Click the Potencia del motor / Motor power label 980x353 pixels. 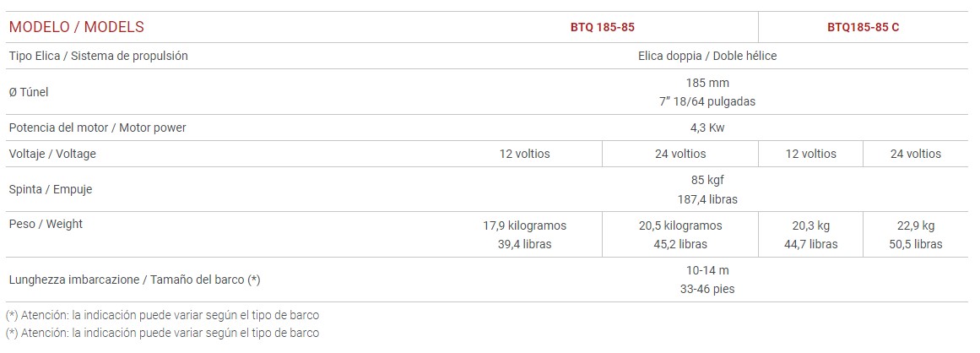97,128
